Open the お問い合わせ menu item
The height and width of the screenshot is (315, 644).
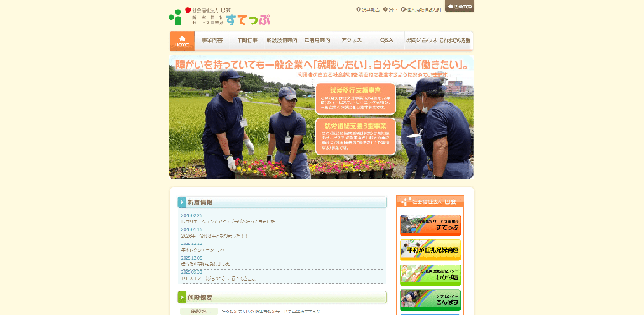421,40
